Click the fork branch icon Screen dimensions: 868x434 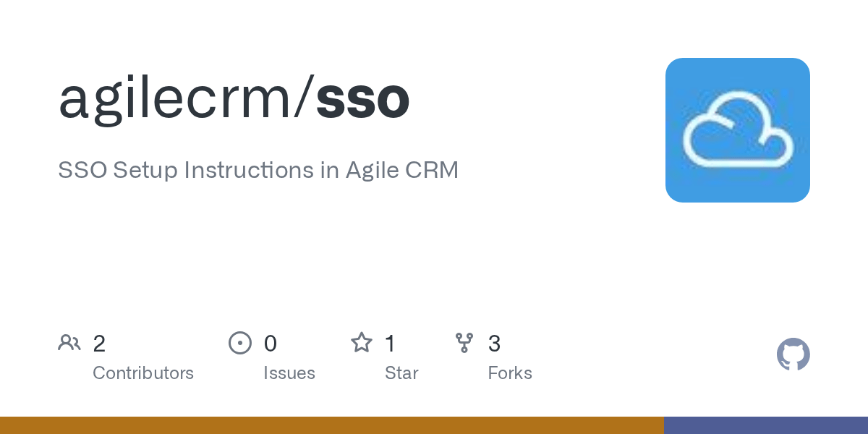[x=464, y=343]
